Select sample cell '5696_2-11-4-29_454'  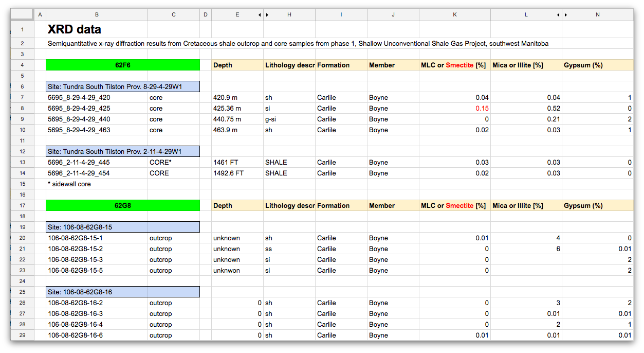[x=97, y=173]
